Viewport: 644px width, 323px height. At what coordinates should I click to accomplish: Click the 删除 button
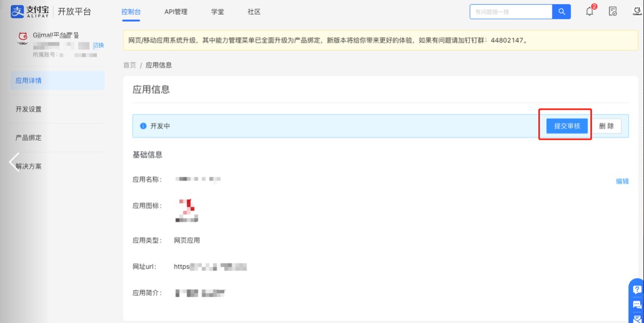click(x=606, y=126)
